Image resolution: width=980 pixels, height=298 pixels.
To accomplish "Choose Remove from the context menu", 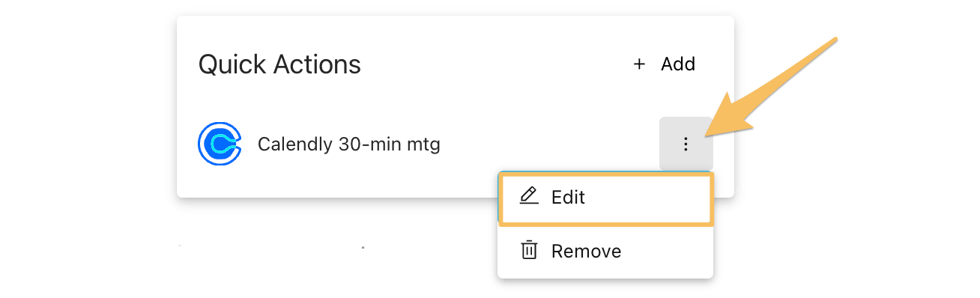I will click(605, 251).
